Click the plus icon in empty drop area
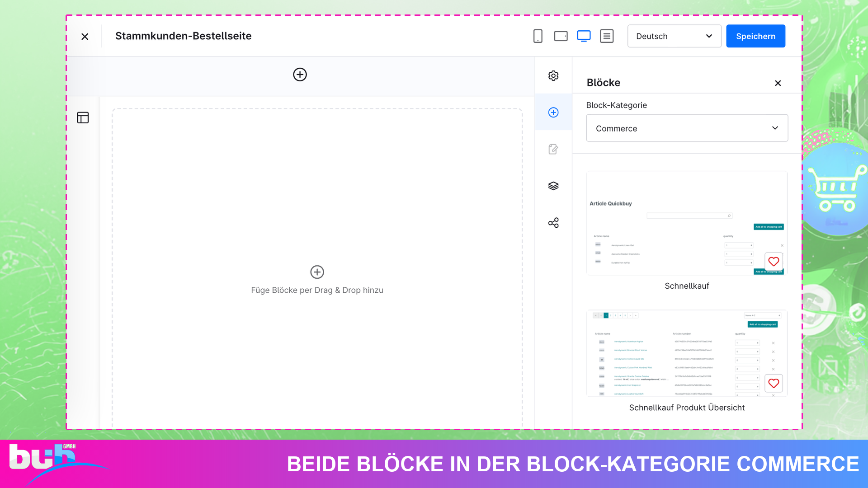 tap(317, 272)
